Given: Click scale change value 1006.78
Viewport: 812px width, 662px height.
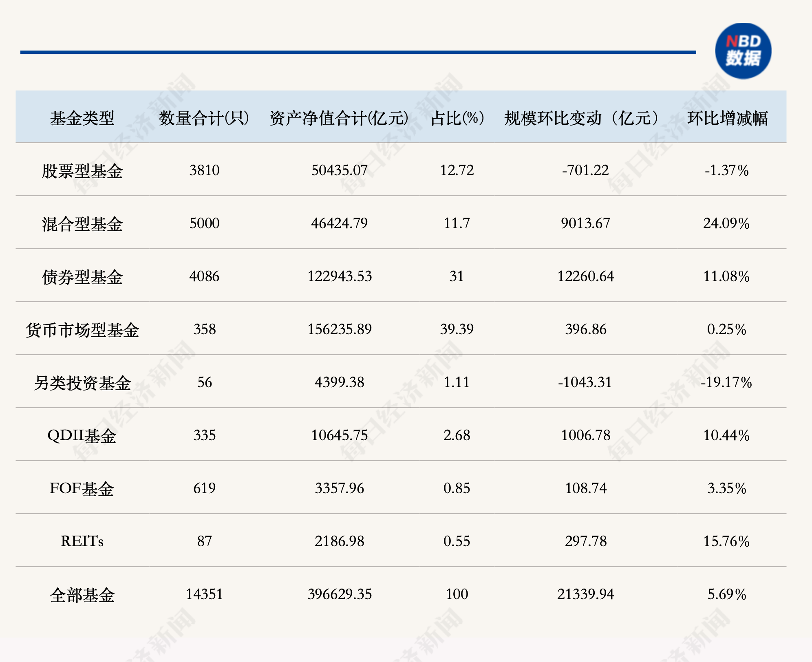Looking at the screenshot, I should point(585,435).
